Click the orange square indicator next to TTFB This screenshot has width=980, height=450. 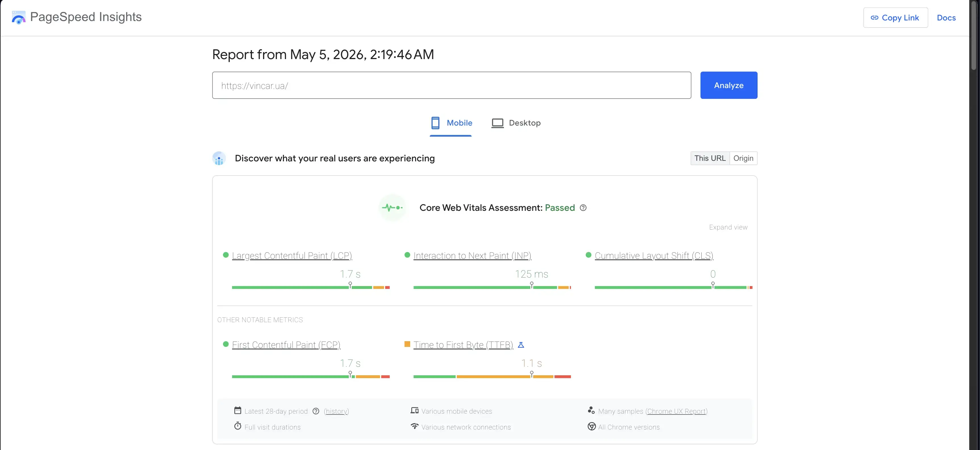click(407, 344)
